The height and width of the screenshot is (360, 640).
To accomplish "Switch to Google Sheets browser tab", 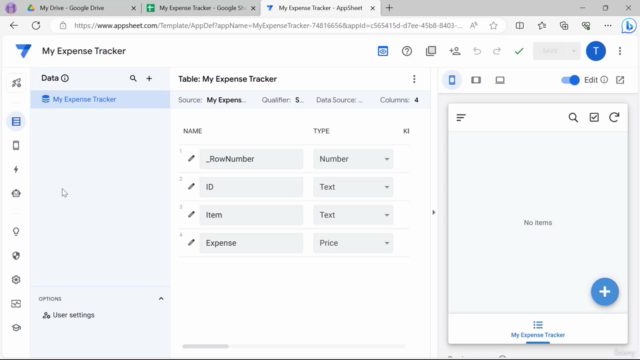I will coord(201,8).
